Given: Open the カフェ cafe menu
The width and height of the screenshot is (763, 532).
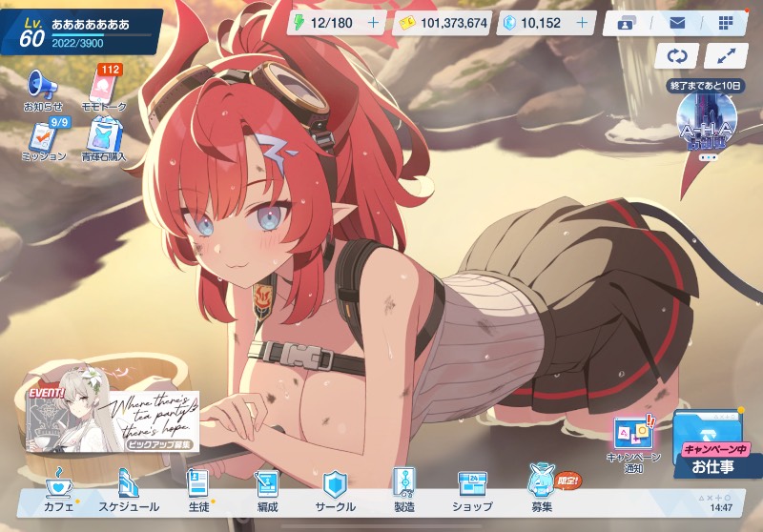Looking at the screenshot, I should click(59, 490).
